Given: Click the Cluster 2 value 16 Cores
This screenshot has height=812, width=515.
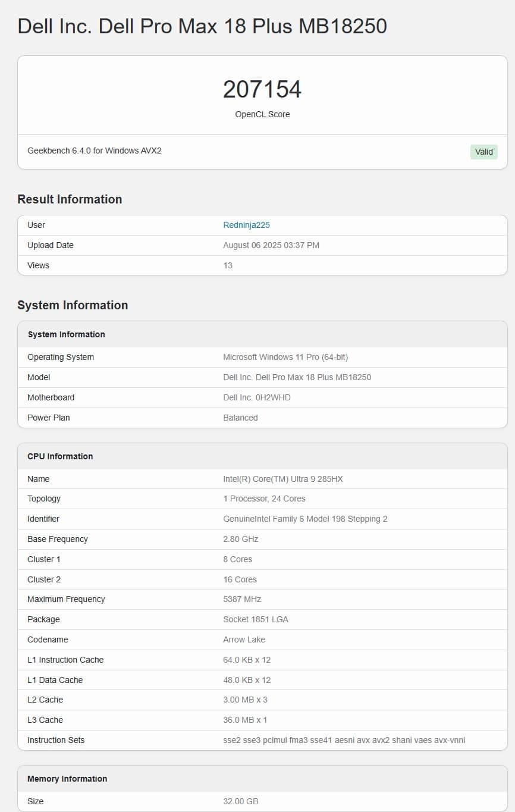Looking at the screenshot, I should [x=240, y=579].
